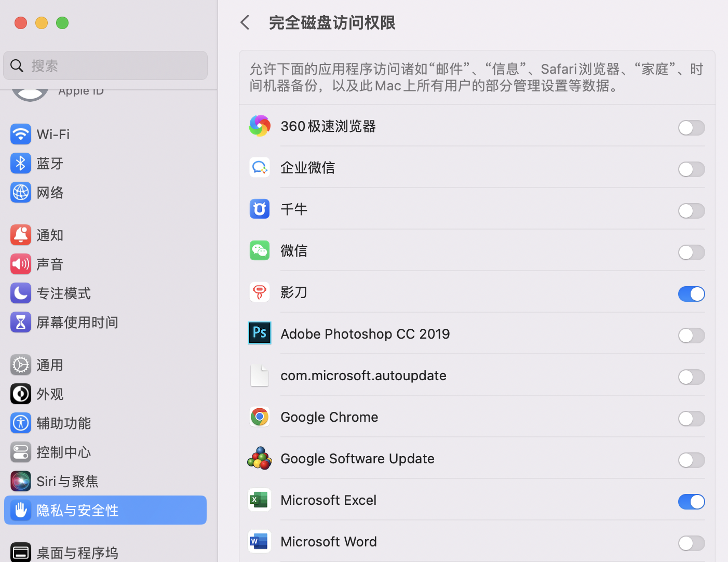
Task: Disable the 影刀 access toggle
Action: pyautogui.click(x=692, y=294)
